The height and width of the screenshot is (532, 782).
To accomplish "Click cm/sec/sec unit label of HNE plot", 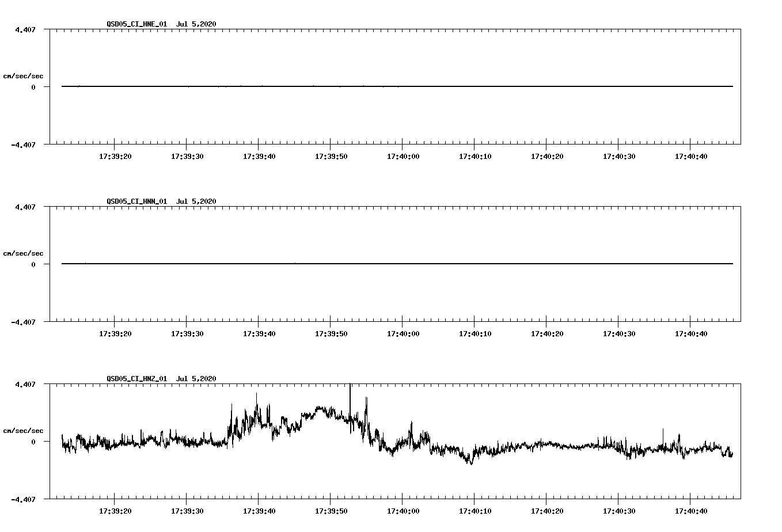I will click(23, 76).
